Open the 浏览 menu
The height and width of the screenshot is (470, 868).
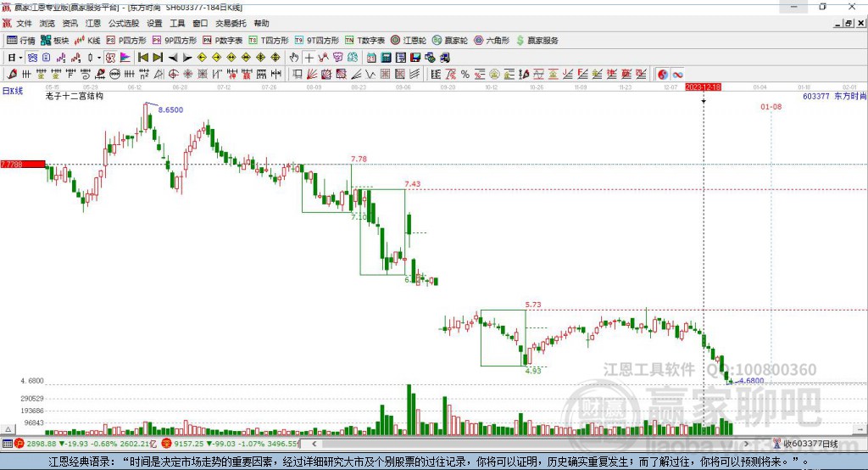(47, 23)
